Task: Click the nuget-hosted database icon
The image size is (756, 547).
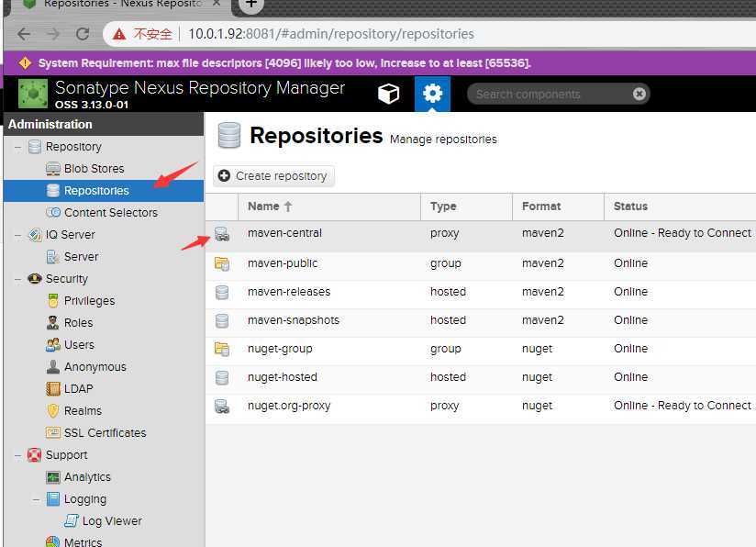Action: (222, 377)
